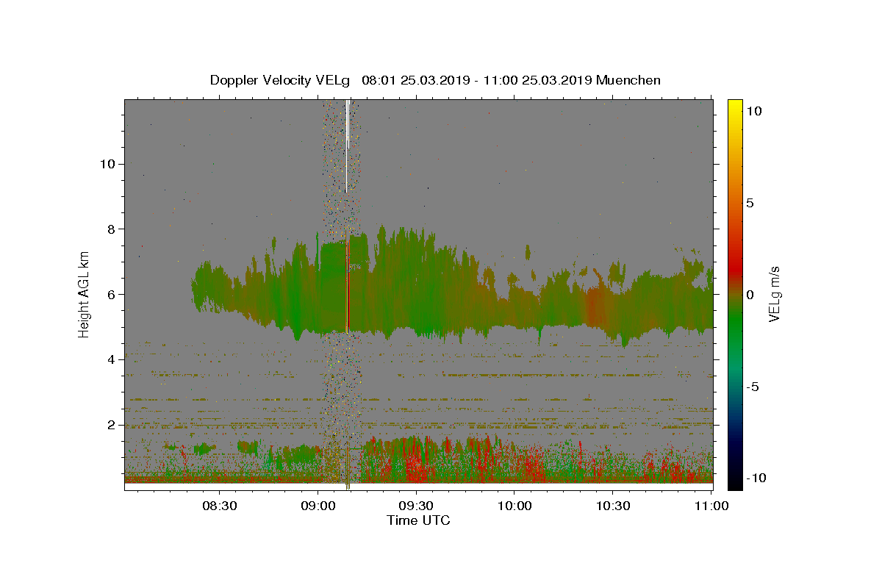Viewport: 882px width, 588px height.
Task: Click the end time '11:00 25.03.2019' in the title
Action: [x=537, y=80]
